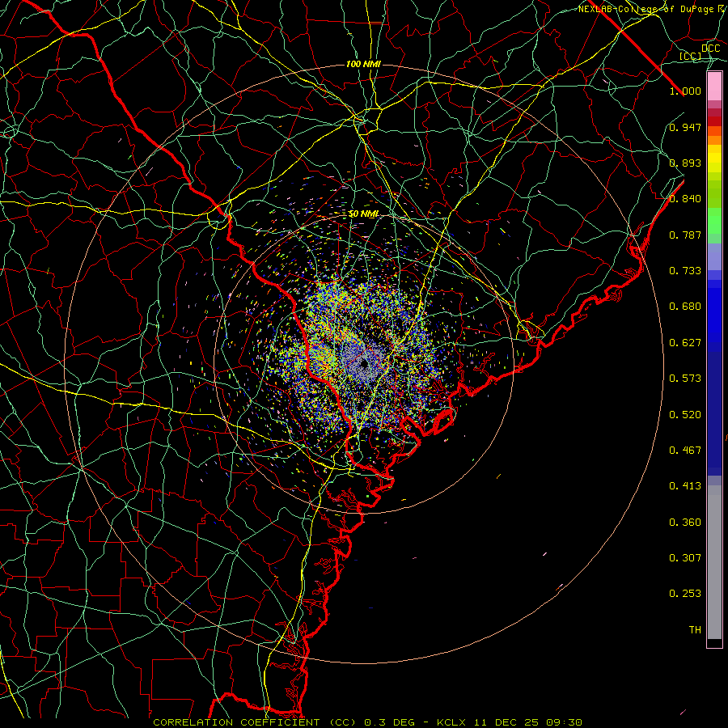Click the DCC product label
Screen dimensions: 728x728
point(710,49)
